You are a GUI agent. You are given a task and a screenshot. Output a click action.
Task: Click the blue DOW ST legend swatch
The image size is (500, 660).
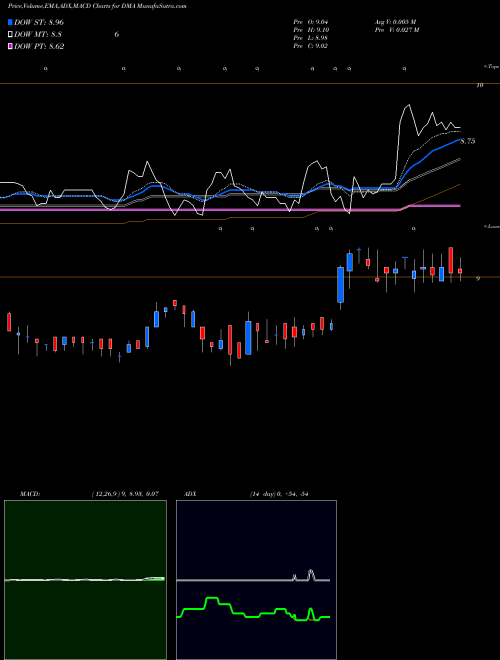tap(10, 22)
